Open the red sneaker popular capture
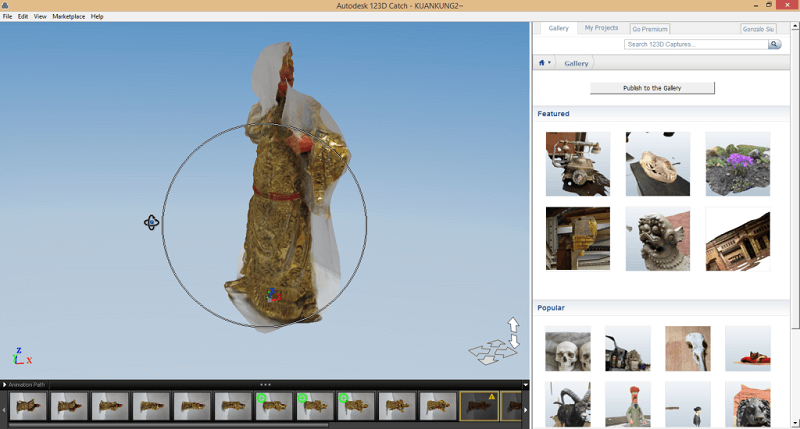 [747, 348]
